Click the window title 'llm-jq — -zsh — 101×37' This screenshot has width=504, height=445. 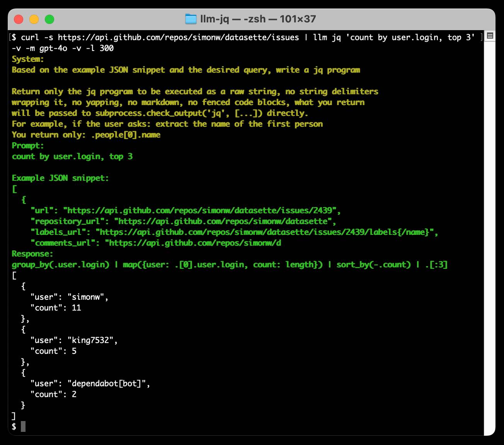[258, 19]
